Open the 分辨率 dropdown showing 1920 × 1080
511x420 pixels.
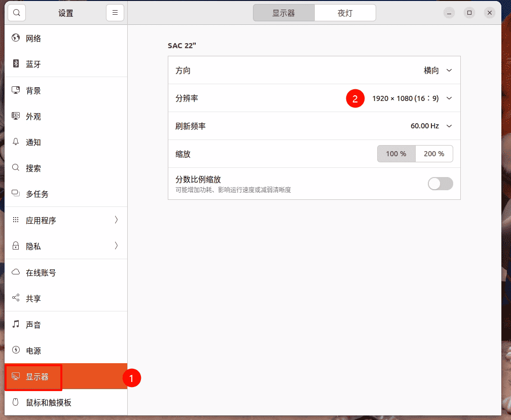(314, 98)
